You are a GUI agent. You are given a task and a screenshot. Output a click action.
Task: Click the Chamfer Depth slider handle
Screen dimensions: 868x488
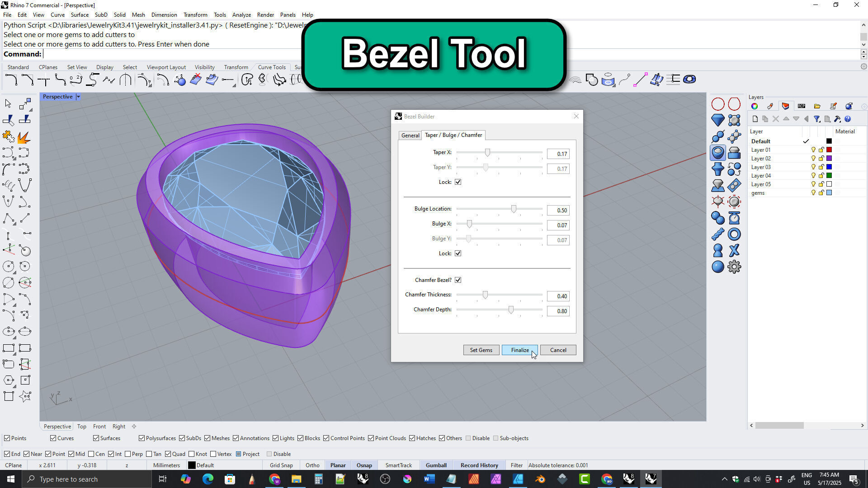pyautogui.click(x=511, y=310)
